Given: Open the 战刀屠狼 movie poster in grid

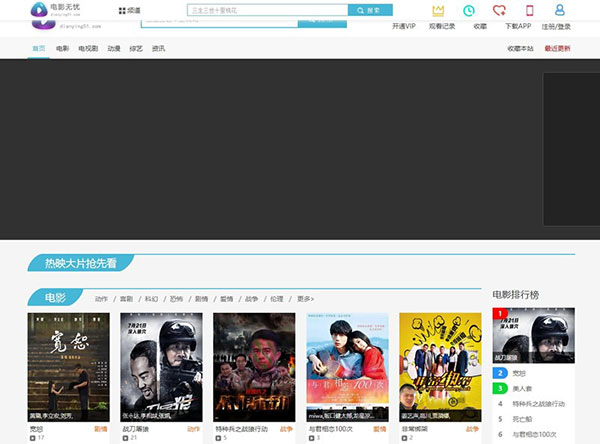Looking at the screenshot, I should tap(161, 367).
